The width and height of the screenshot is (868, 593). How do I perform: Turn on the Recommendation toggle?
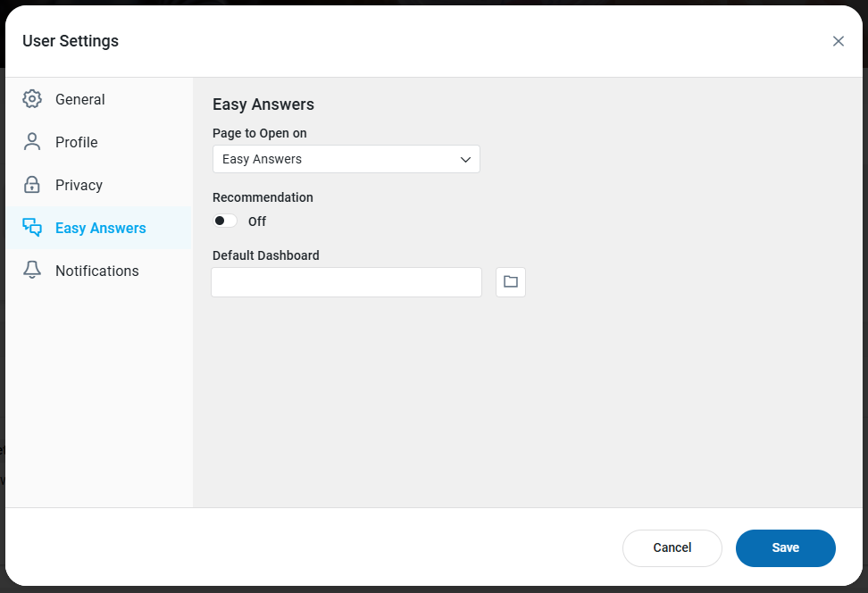point(225,221)
